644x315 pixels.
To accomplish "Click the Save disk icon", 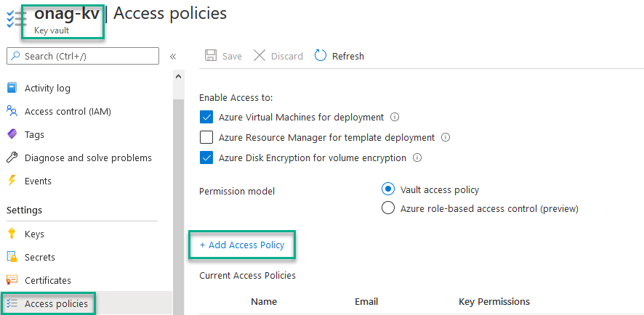I will [211, 56].
